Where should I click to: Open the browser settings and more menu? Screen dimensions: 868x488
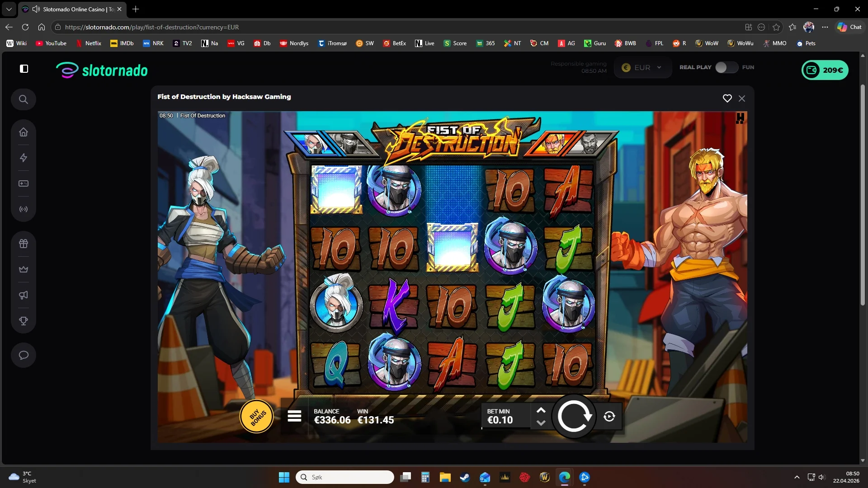pyautogui.click(x=825, y=27)
